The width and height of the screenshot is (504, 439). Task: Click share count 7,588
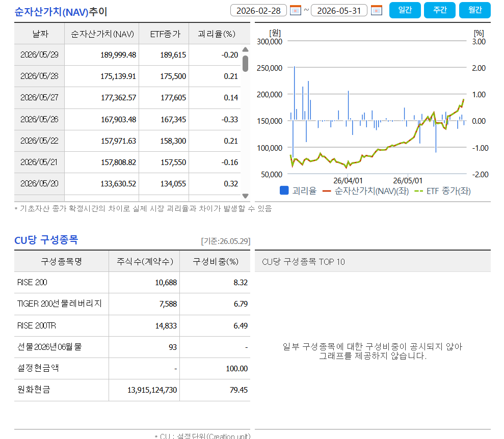[168, 304]
